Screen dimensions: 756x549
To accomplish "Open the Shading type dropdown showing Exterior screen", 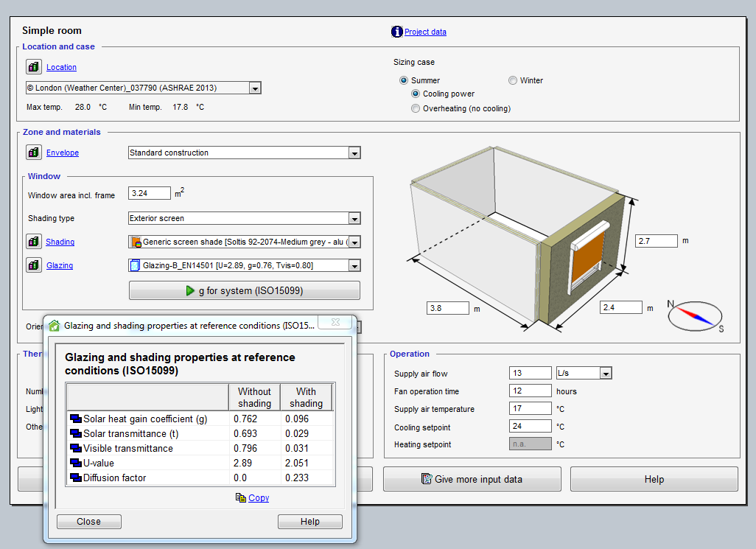I will tap(354, 218).
